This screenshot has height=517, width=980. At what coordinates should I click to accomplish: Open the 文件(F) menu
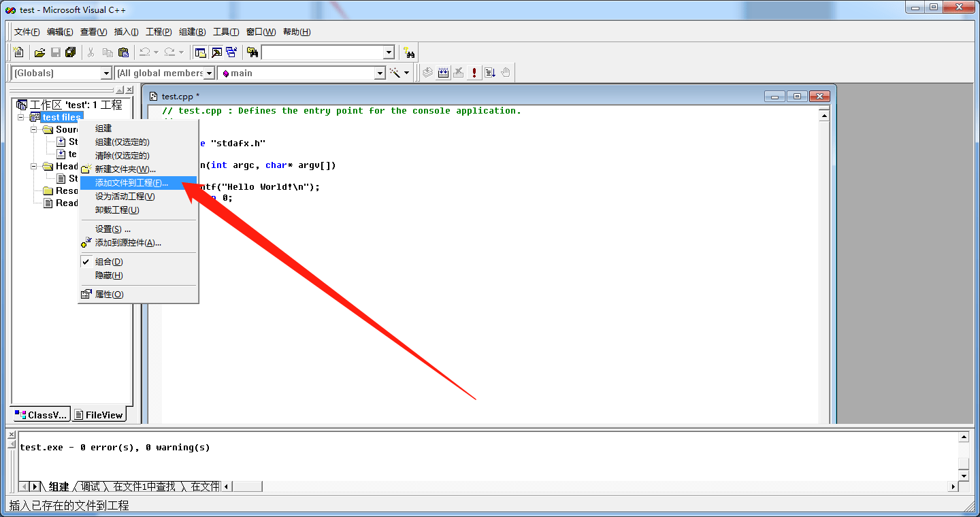point(27,32)
